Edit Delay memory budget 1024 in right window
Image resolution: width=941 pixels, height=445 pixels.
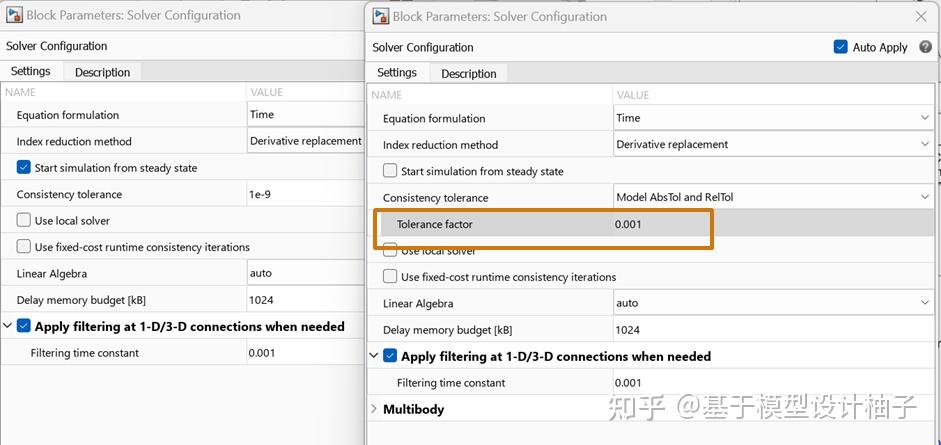click(774, 330)
